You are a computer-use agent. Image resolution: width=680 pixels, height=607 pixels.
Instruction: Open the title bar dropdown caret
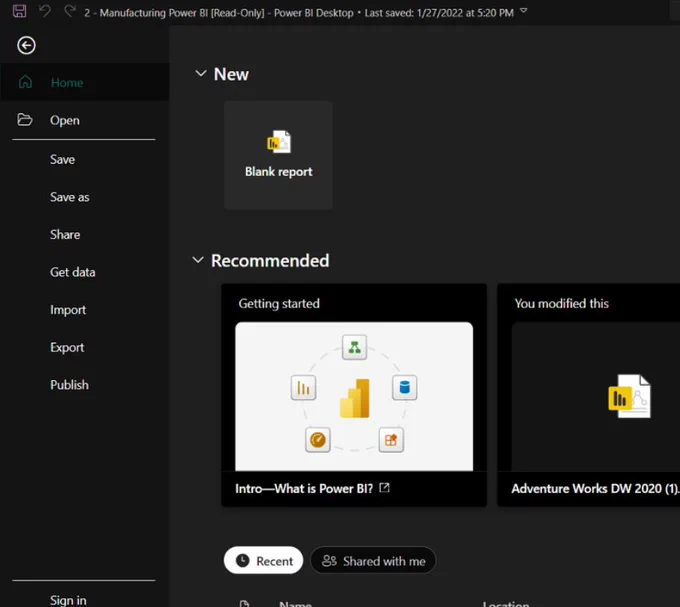pos(523,11)
